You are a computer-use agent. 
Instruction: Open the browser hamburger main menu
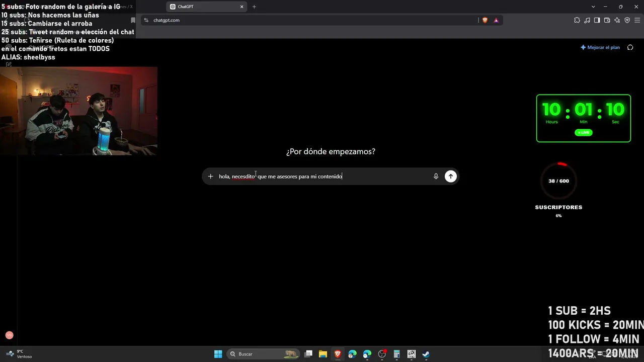637,20
